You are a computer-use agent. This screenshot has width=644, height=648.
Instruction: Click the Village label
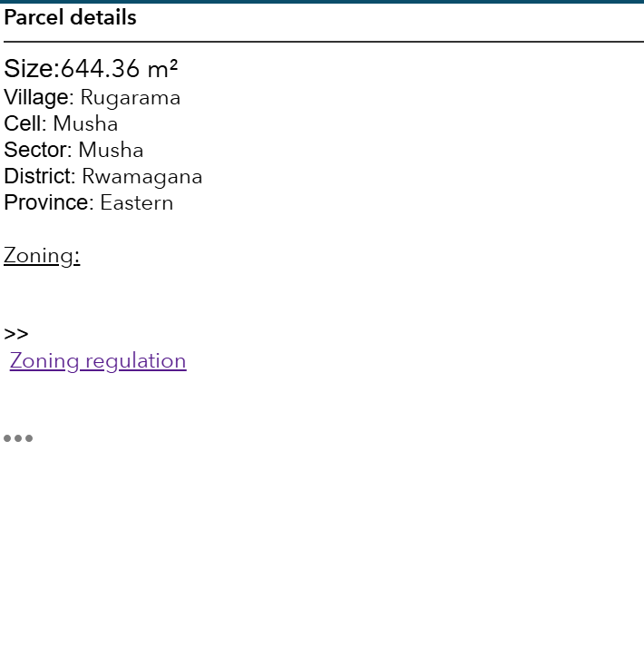pyautogui.click(x=36, y=98)
